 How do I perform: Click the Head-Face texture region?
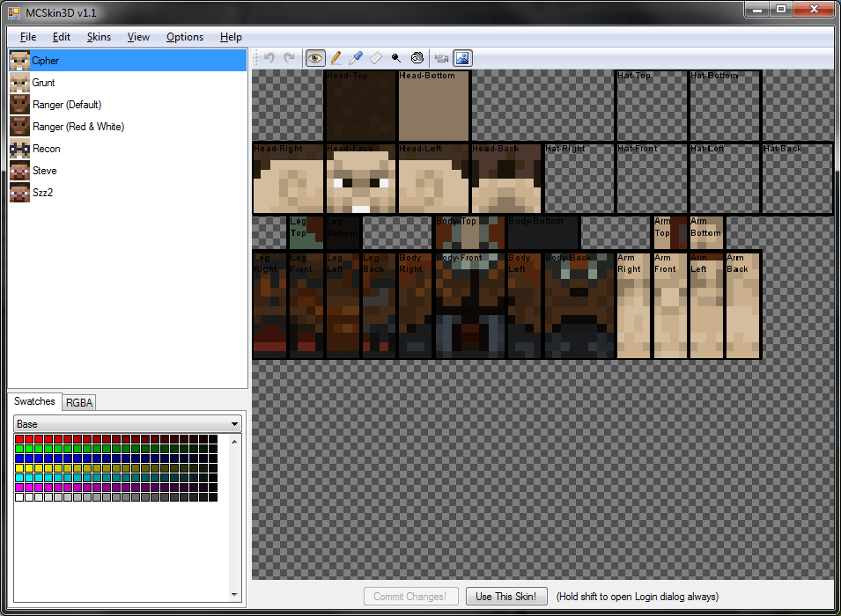(361, 179)
